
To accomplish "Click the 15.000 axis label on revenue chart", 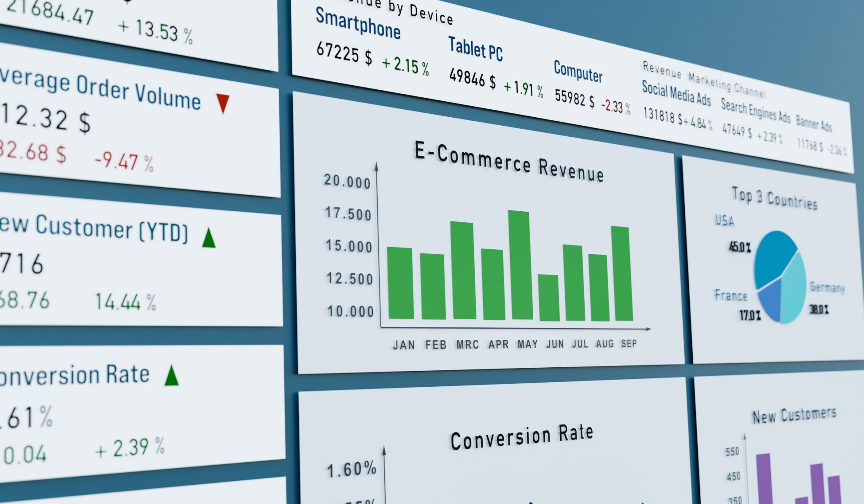I will 349,246.
